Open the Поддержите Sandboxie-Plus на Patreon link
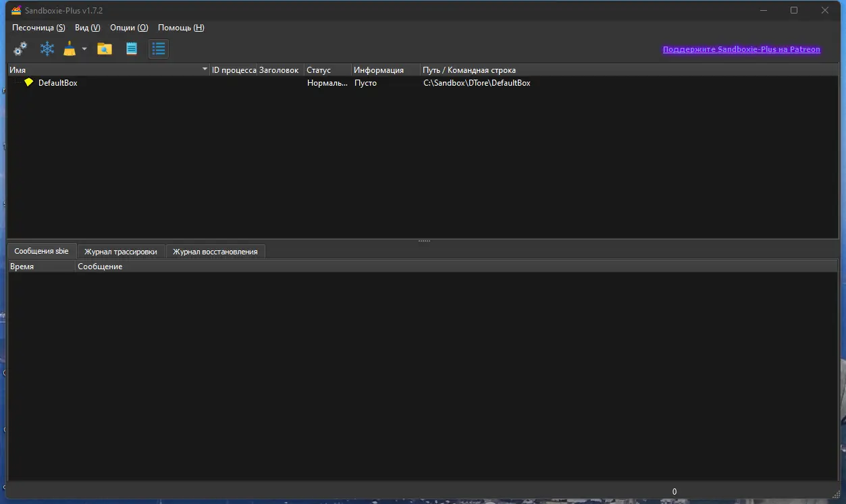The image size is (846, 504). pyautogui.click(x=741, y=49)
